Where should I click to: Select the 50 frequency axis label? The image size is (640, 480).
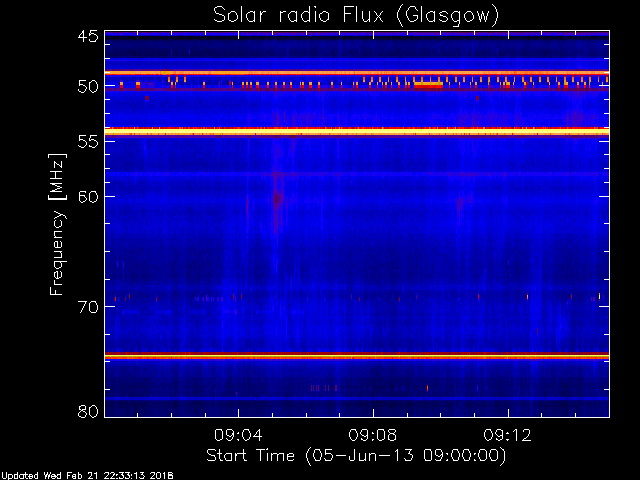(x=88, y=87)
